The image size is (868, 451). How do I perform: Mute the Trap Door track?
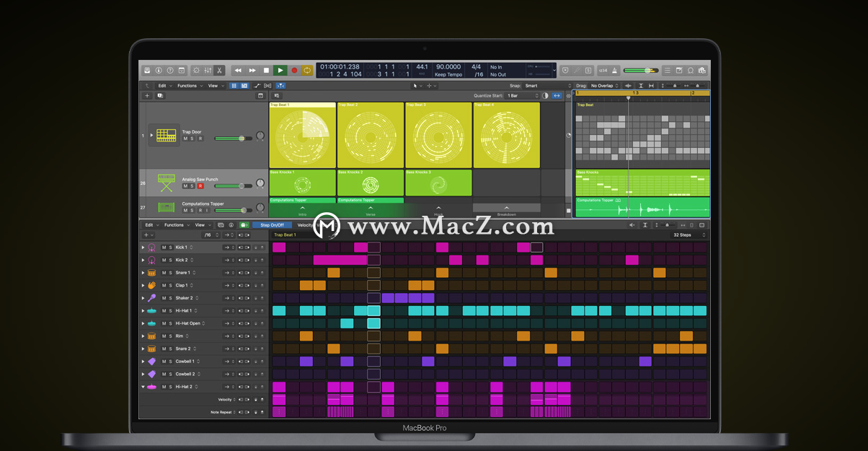tap(185, 139)
